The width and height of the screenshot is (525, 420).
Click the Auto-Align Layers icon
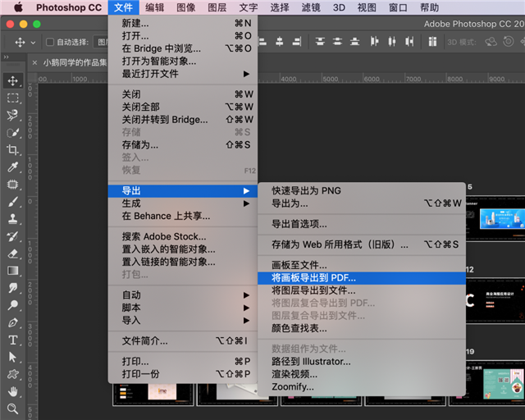tap(432, 42)
